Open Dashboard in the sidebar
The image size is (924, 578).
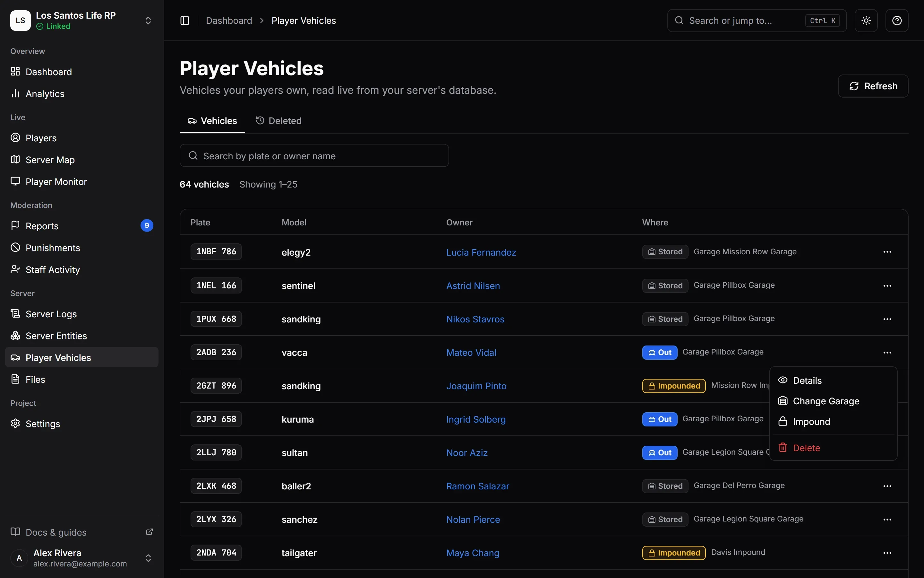(x=82, y=72)
